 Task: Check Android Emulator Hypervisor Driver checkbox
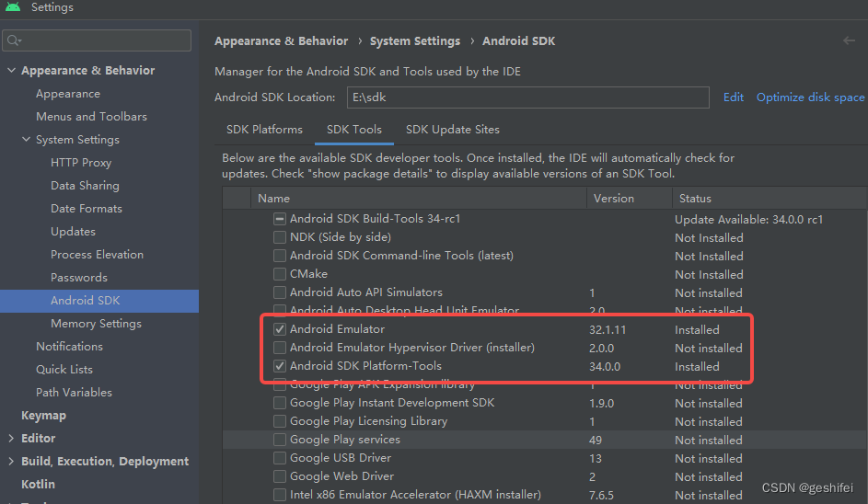coord(280,348)
